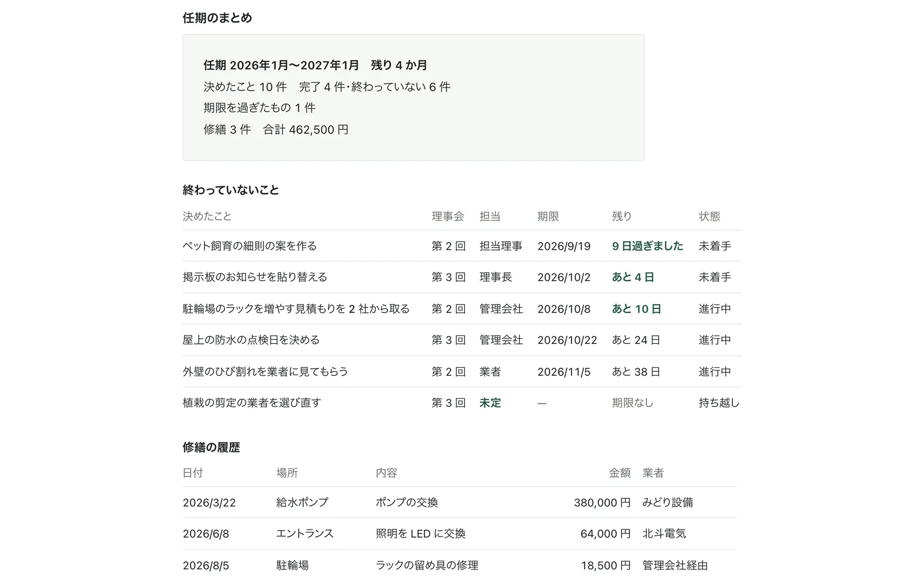Click the 理事会 column header
Viewport: 924px width, 578px height.
click(448, 216)
